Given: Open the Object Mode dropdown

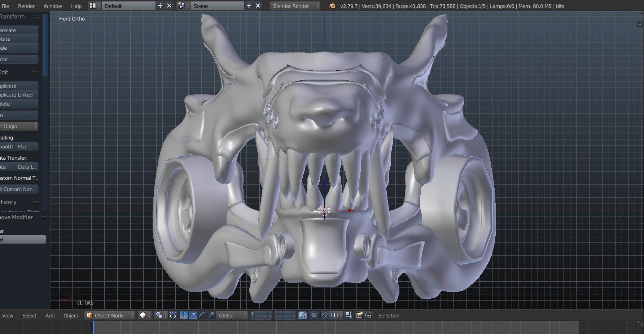Looking at the screenshot, I should point(110,315).
